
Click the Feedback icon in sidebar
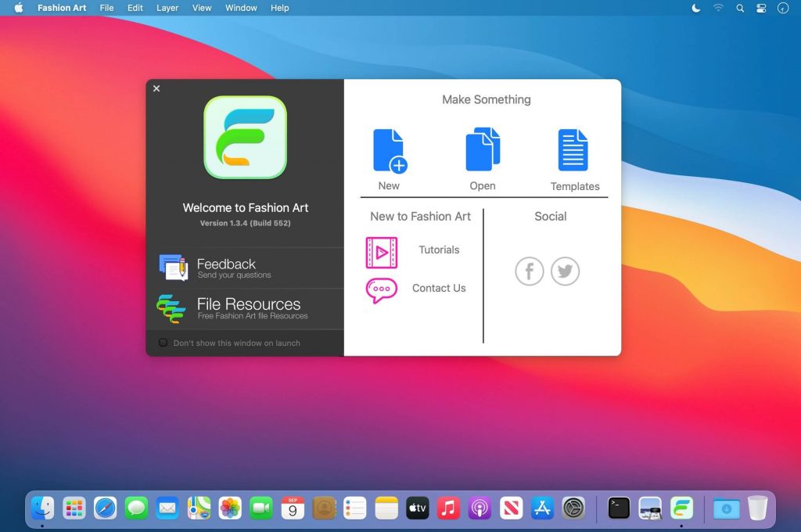pyautogui.click(x=173, y=268)
